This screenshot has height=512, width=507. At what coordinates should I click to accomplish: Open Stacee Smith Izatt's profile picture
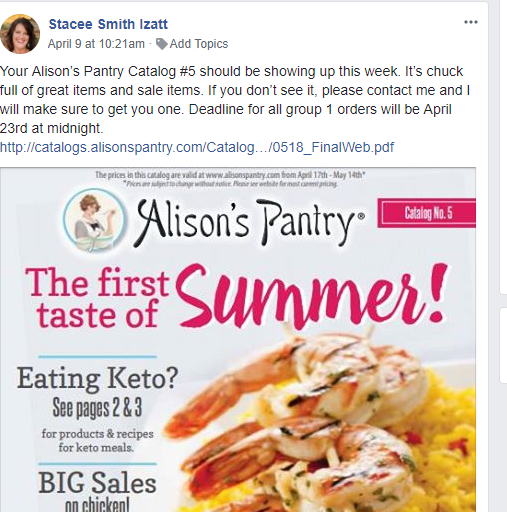point(20,34)
